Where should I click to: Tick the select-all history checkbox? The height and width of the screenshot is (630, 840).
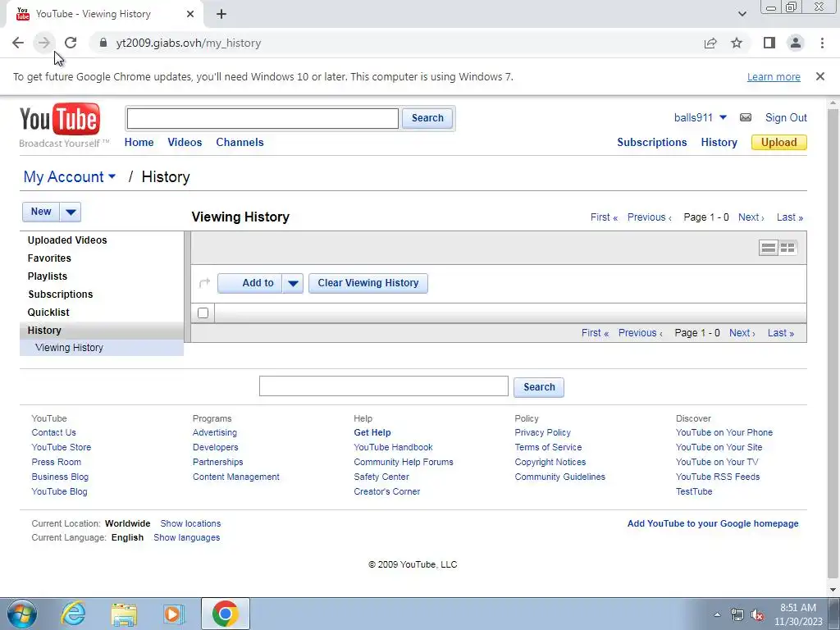click(x=203, y=313)
